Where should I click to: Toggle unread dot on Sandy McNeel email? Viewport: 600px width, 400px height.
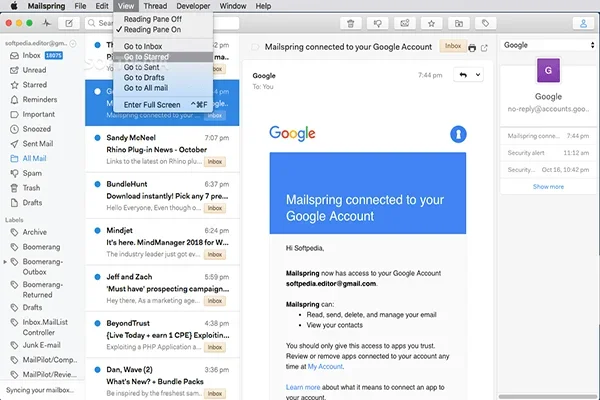pos(97,137)
